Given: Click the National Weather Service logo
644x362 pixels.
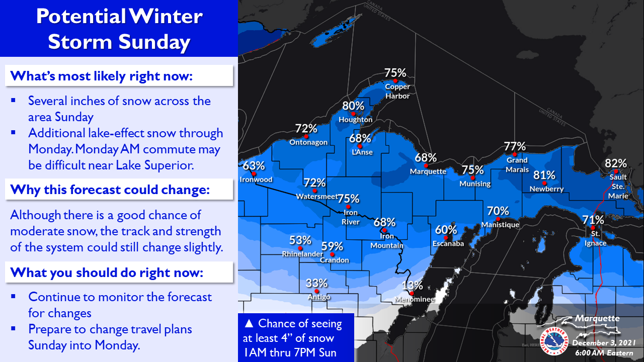Looking at the screenshot, I should pyautogui.click(x=553, y=341).
